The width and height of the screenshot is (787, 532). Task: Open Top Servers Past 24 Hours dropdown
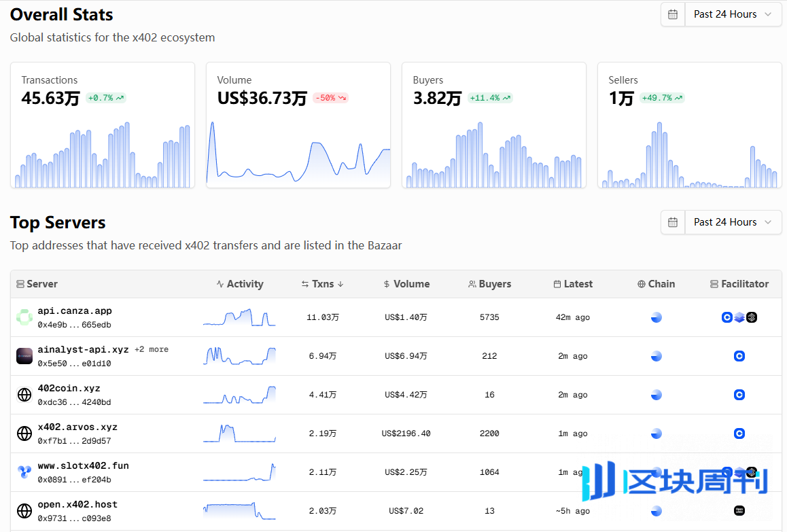click(x=733, y=222)
